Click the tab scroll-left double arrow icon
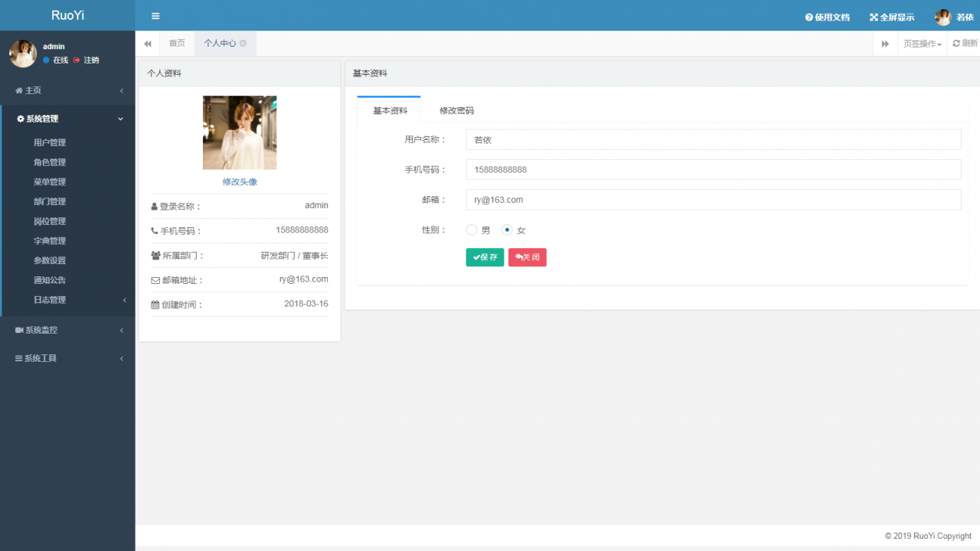 pos(148,44)
